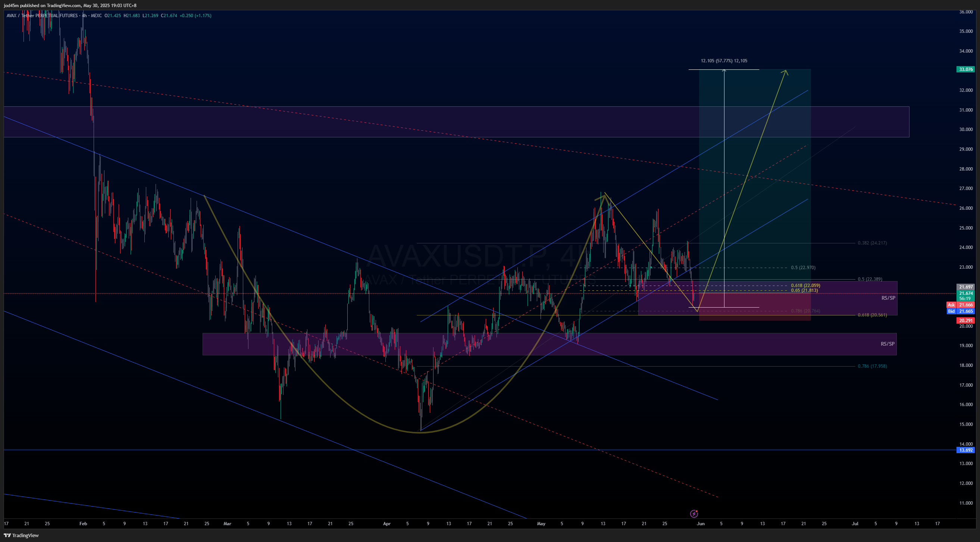980x542 pixels.
Task: Click the 4h interval in the chart legend
Action: pos(84,16)
